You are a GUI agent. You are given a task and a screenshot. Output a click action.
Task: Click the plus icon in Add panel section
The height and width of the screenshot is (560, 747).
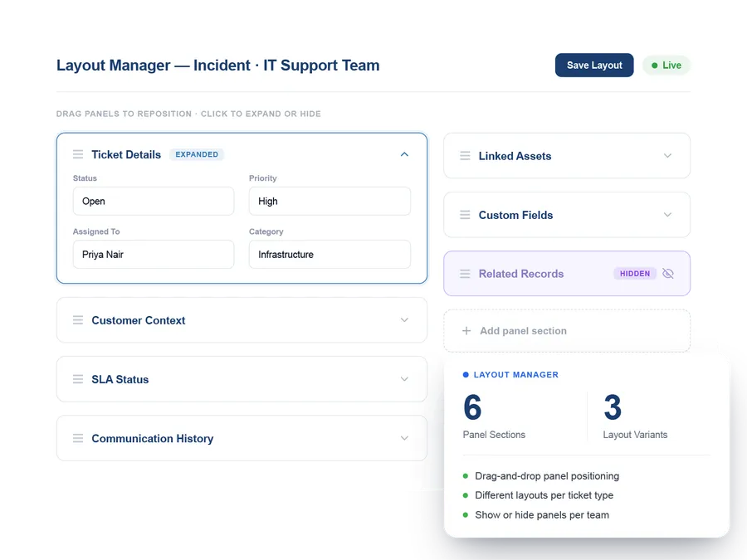pos(466,330)
